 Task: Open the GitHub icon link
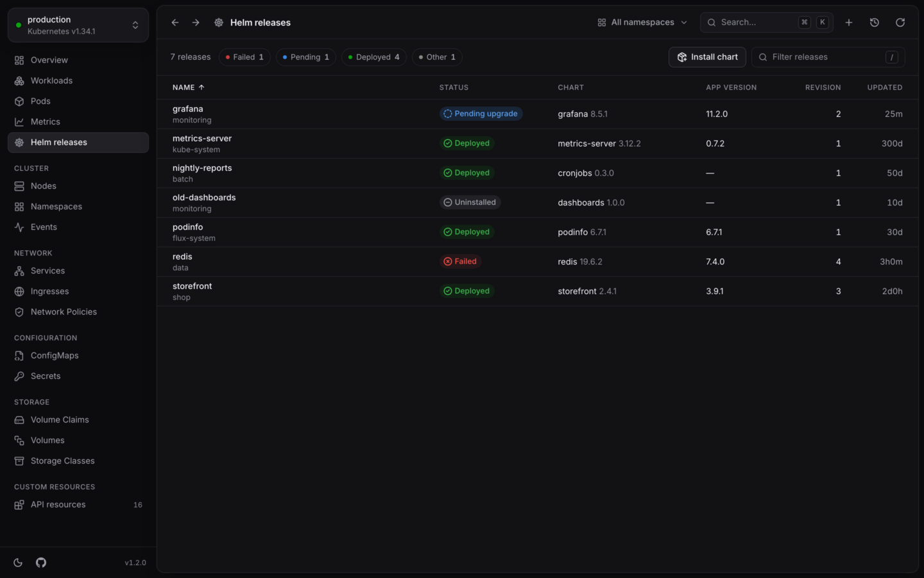coord(41,563)
